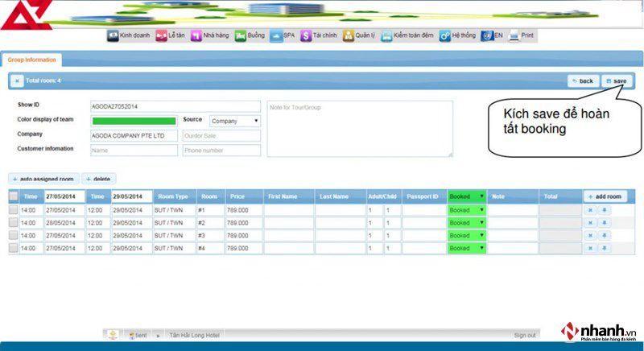Select the Group Information tab

31,60
